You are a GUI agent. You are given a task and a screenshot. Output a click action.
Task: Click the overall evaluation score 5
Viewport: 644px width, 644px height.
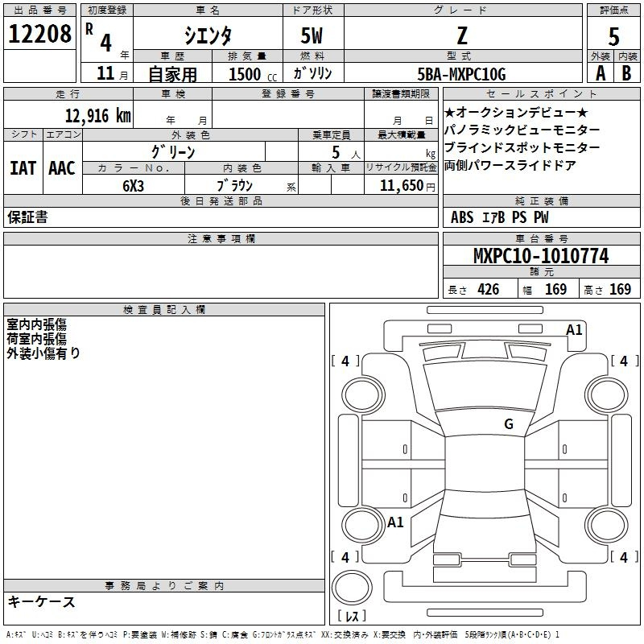click(613, 35)
